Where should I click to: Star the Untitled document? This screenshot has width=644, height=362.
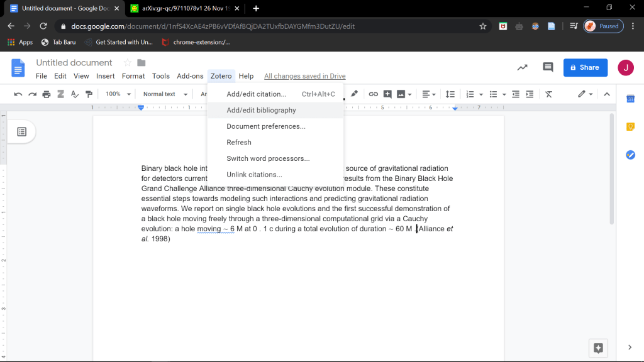pos(127,63)
